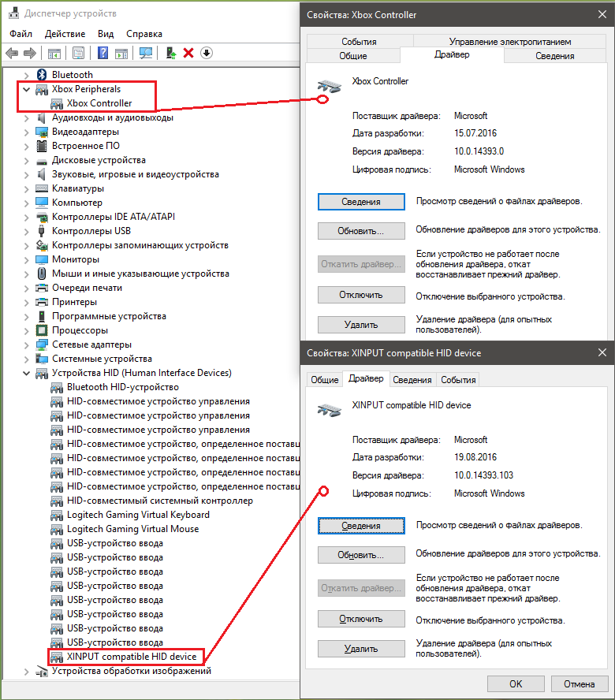615x700 pixels.
Task: Click the Принтеры printer icon
Action: tap(42, 302)
